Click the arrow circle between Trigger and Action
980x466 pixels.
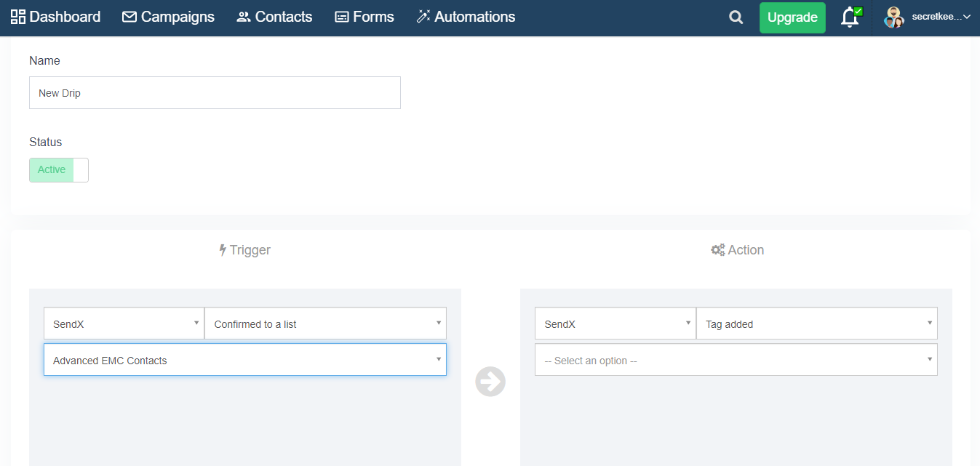coord(490,382)
